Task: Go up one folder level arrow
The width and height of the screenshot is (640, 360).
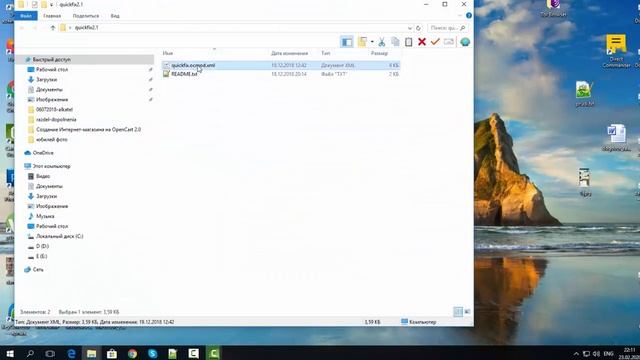Action: point(53,28)
